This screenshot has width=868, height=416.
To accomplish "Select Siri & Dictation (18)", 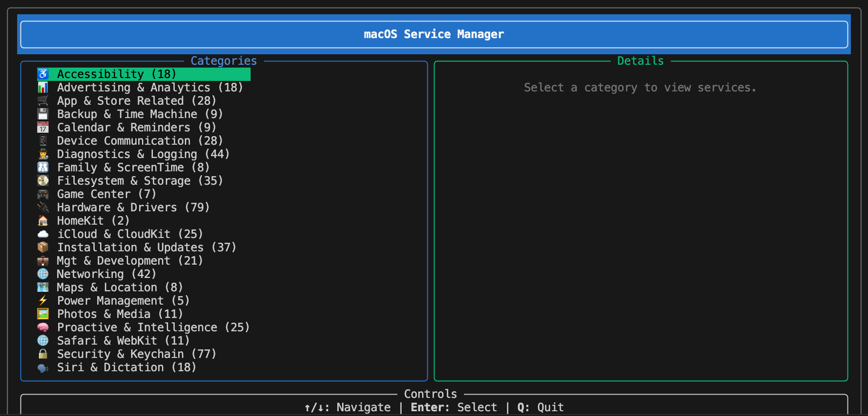I will click(x=127, y=367).
